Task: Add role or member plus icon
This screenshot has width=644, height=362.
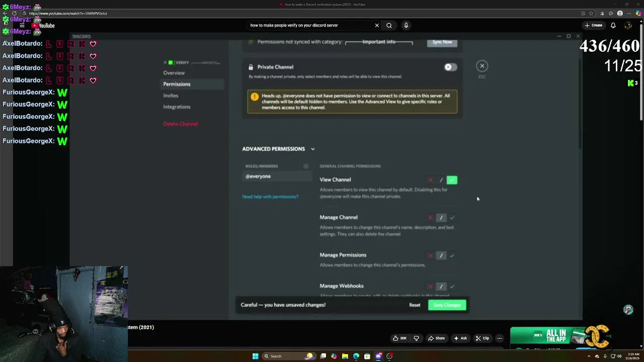Action: (305, 166)
